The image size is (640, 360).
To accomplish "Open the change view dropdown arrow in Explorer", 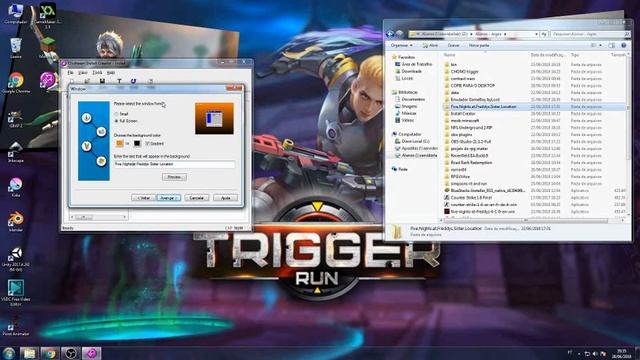I will tap(600, 45).
